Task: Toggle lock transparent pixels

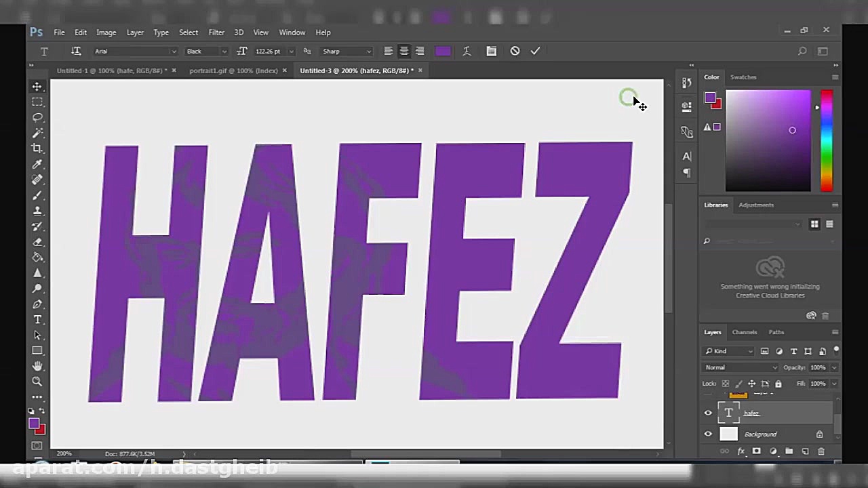Action: point(725,384)
